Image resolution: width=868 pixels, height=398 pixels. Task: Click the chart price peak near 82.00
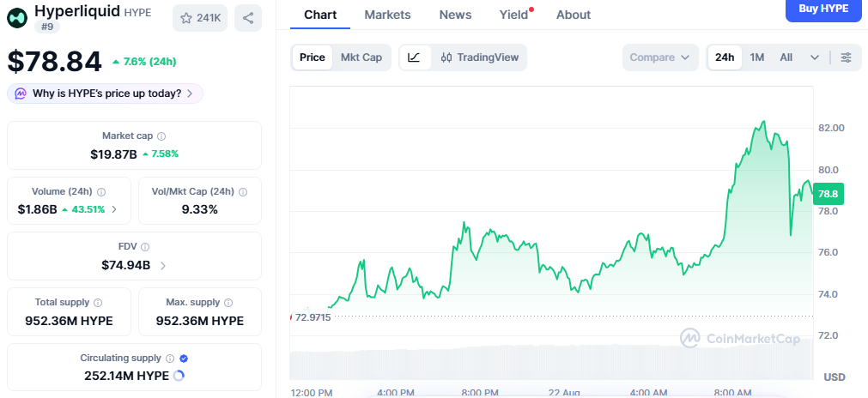[764, 122]
